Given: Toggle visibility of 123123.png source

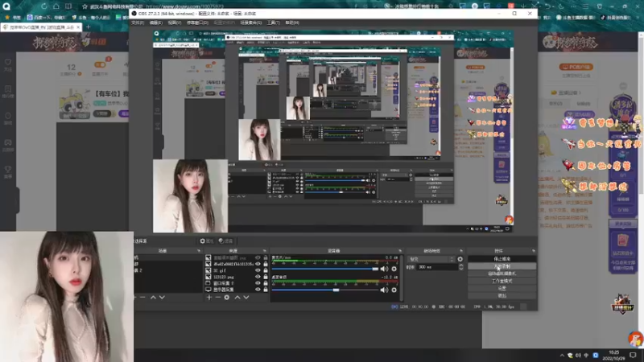Looking at the screenshot, I should pos(258,277).
